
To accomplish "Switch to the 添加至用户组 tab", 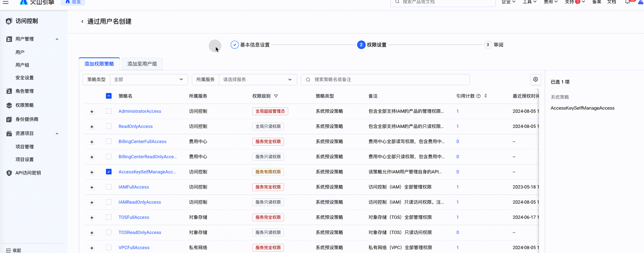I will (142, 64).
